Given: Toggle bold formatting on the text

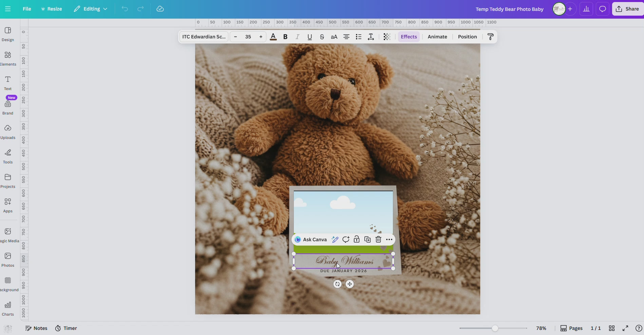Looking at the screenshot, I should coord(285,37).
